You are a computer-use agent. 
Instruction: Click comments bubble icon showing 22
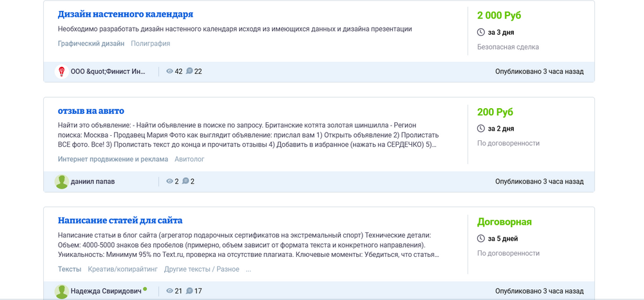[x=189, y=71]
